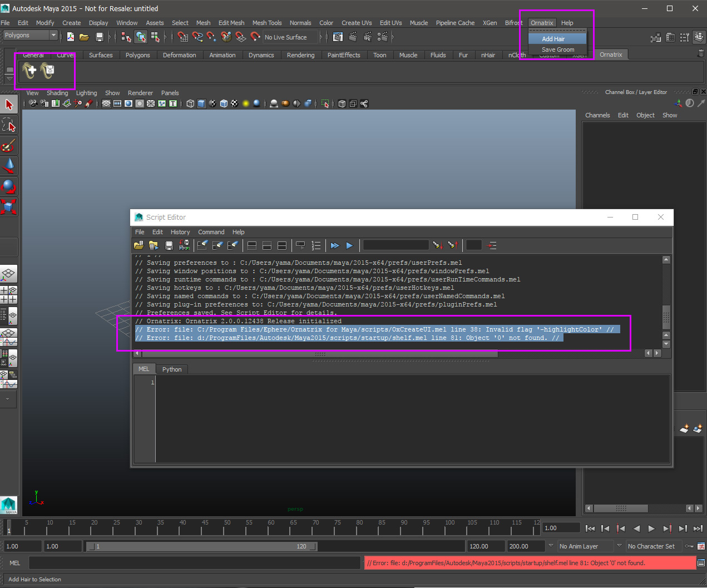The height and width of the screenshot is (588, 707).
Task: Toggle the auto keyframe key button
Action: coord(688,546)
